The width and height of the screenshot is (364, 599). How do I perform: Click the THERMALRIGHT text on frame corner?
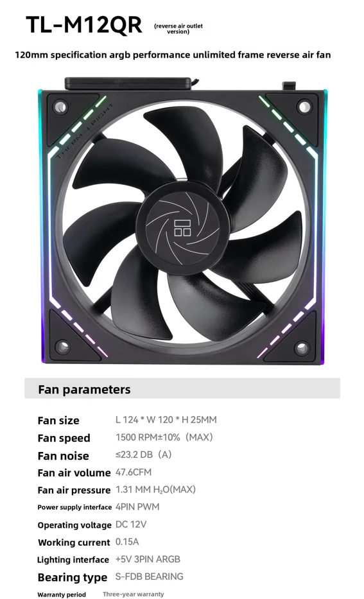(84, 130)
